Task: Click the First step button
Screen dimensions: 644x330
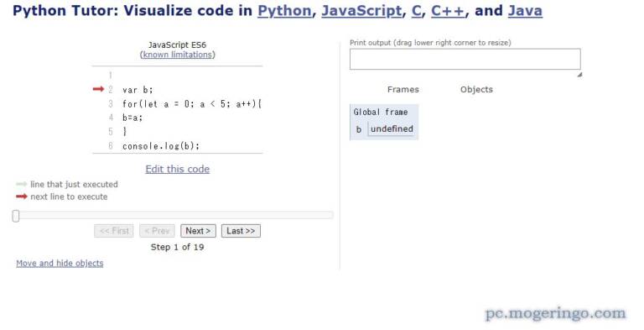Action: 114,231
